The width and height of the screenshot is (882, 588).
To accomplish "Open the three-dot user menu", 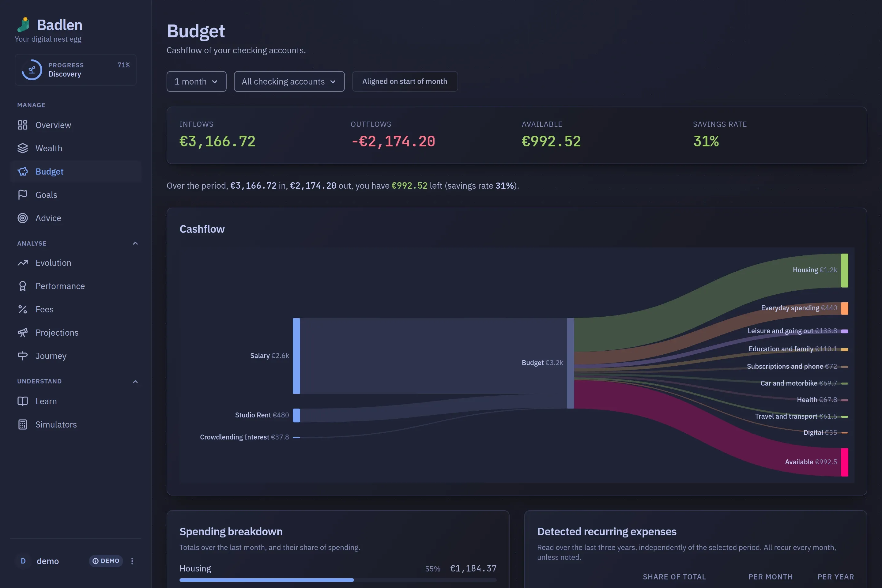I will (x=132, y=561).
